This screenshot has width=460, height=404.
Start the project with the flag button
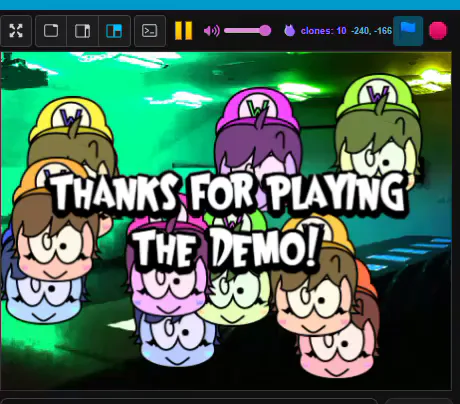[408, 31]
